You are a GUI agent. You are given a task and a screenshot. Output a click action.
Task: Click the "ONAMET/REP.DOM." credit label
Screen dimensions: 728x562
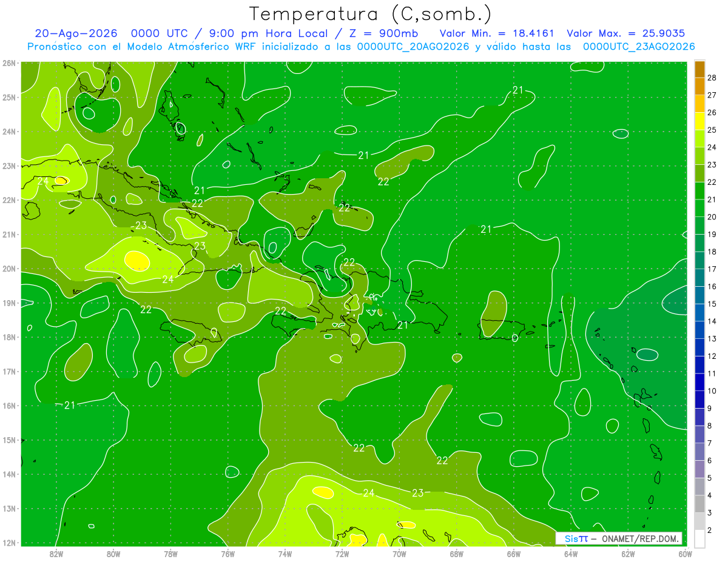coord(639,538)
